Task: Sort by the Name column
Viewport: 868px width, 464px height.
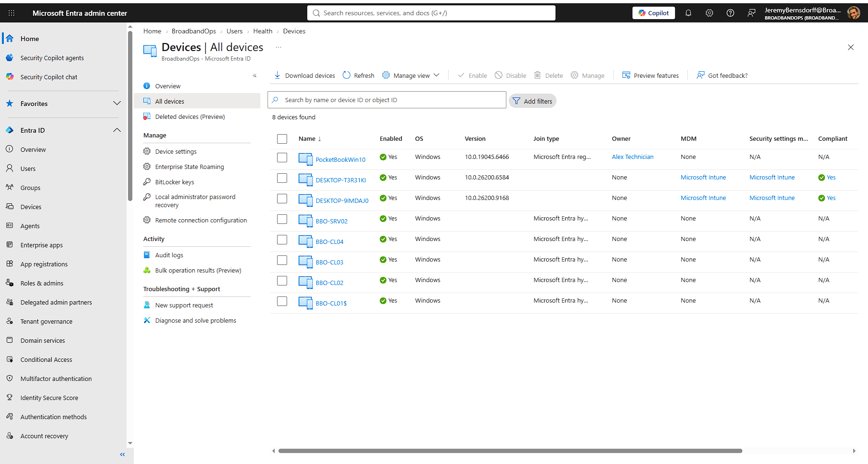Action: (310, 139)
